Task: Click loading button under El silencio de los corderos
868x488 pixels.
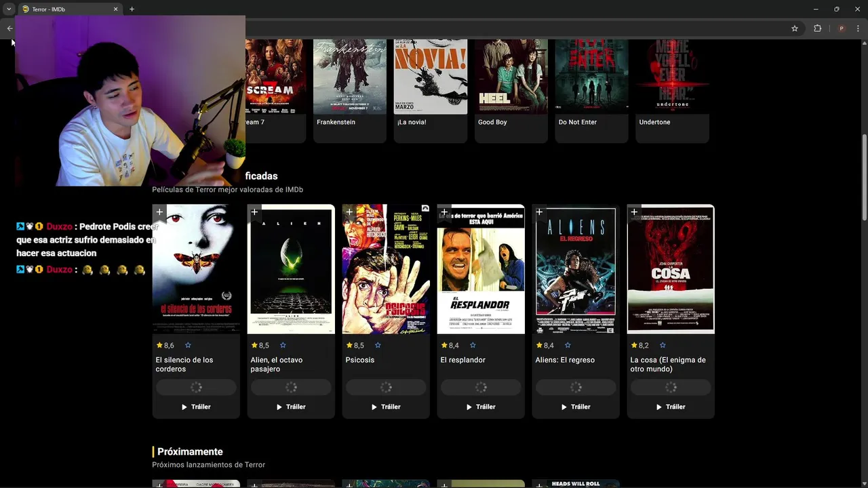Action: (x=196, y=388)
